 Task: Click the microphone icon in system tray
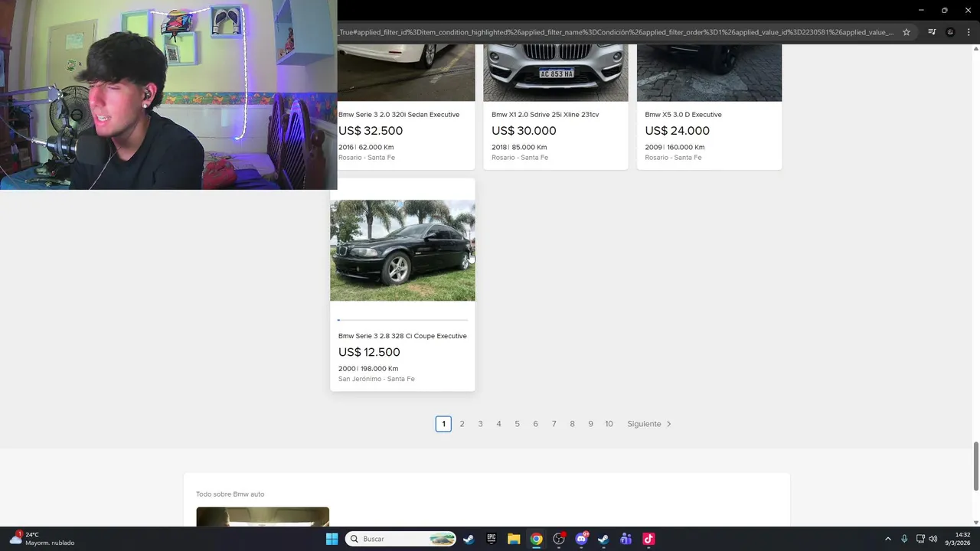pyautogui.click(x=904, y=539)
